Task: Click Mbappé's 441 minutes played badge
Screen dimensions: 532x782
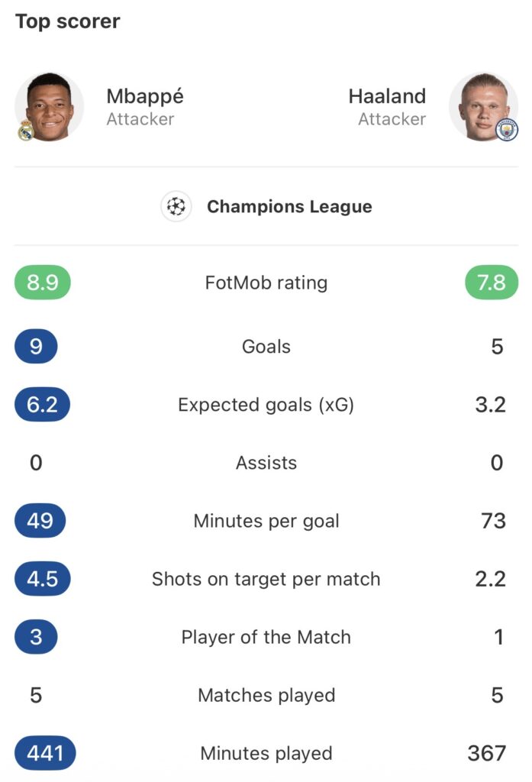Action: [45, 754]
